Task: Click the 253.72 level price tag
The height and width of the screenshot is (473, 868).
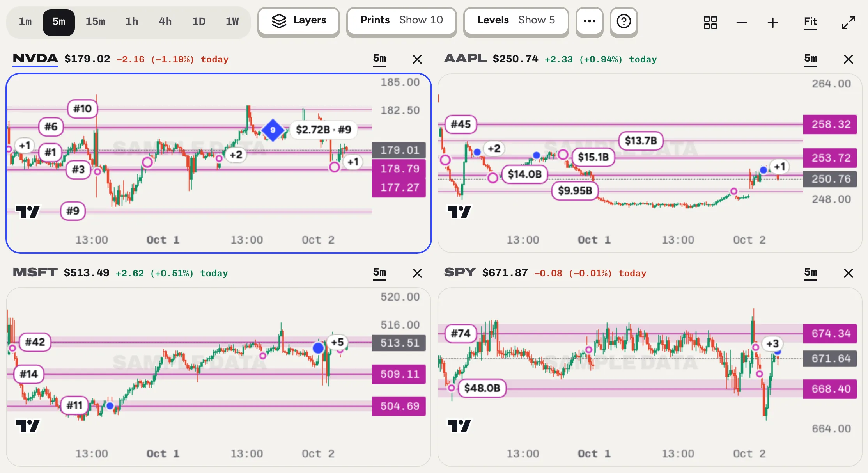Action: tap(830, 158)
